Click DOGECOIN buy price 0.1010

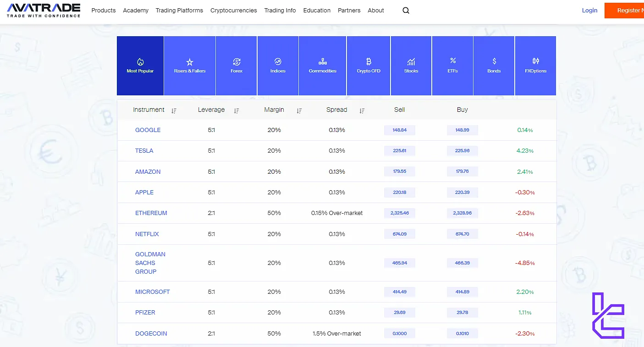(x=462, y=334)
